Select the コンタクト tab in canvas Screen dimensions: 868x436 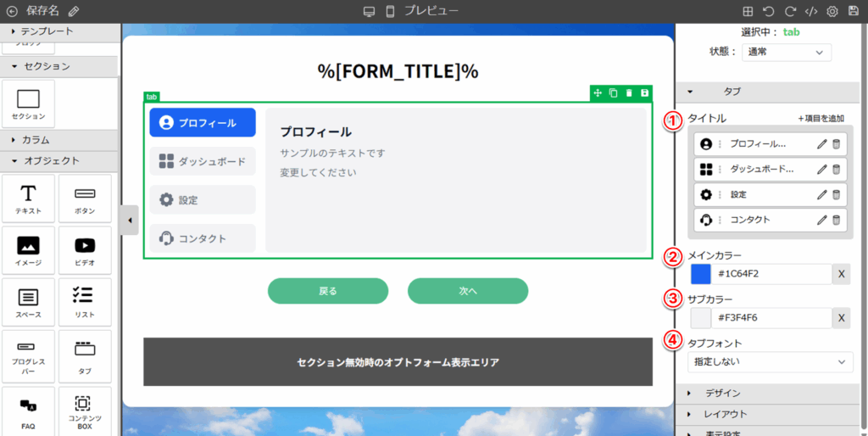(203, 238)
